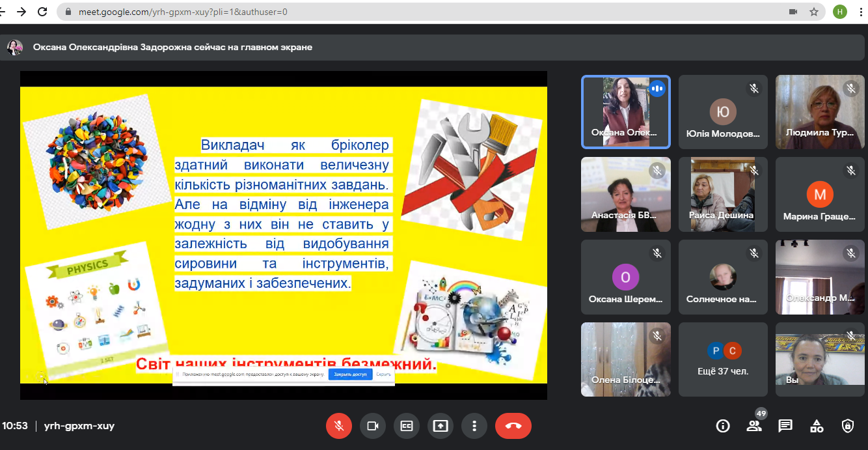Select the Оксана Олександрівна speaker video tile
Image resolution: width=868 pixels, height=450 pixels.
tap(625, 112)
